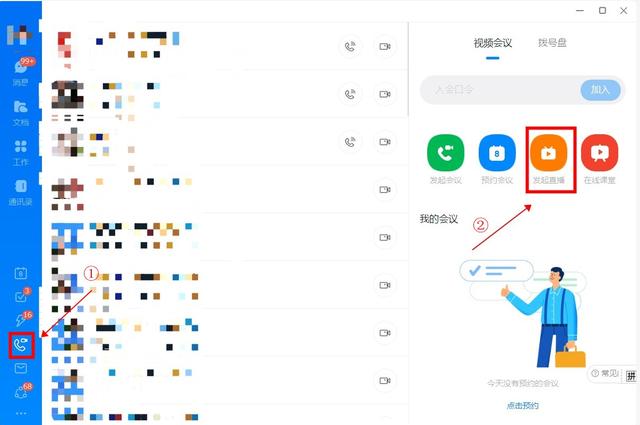Screen dimensions: 640x425
Task: Click the 加入 join button
Action: point(600,89)
